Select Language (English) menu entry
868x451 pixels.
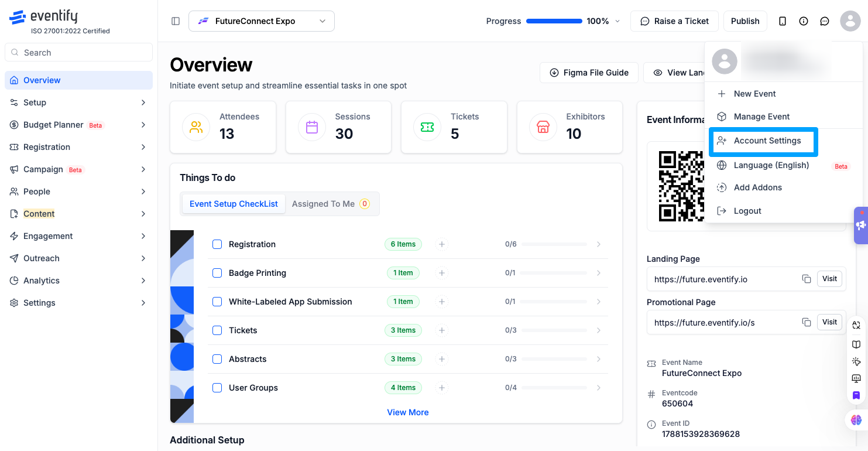[784, 165]
